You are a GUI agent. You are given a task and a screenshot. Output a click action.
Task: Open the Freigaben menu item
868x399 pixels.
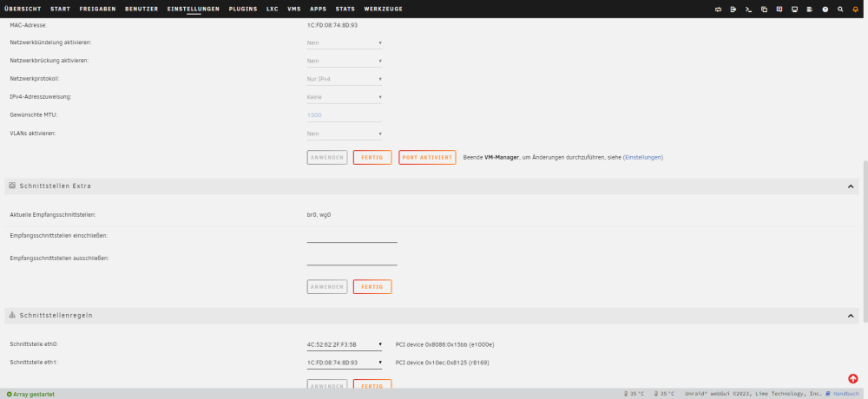pos(97,9)
